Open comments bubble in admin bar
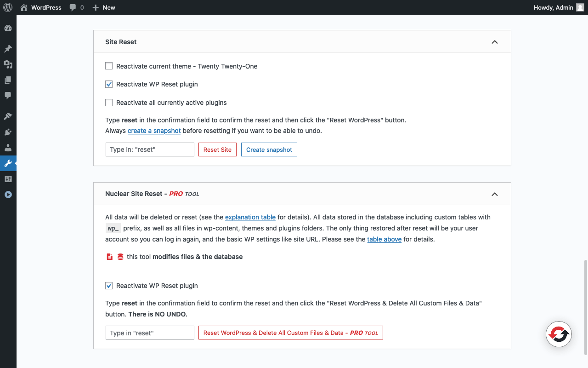The height and width of the screenshot is (368, 588). [x=73, y=7]
